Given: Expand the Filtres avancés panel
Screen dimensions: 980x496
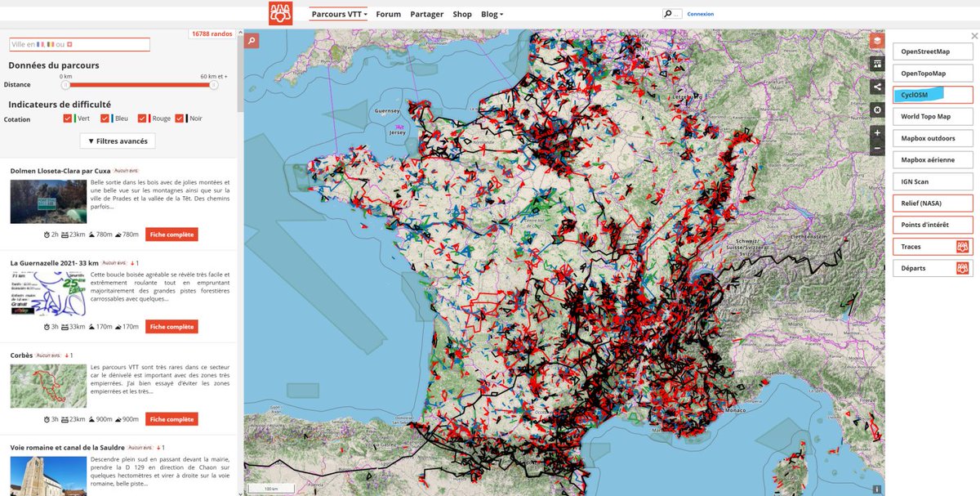Looking at the screenshot, I should (119, 141).
